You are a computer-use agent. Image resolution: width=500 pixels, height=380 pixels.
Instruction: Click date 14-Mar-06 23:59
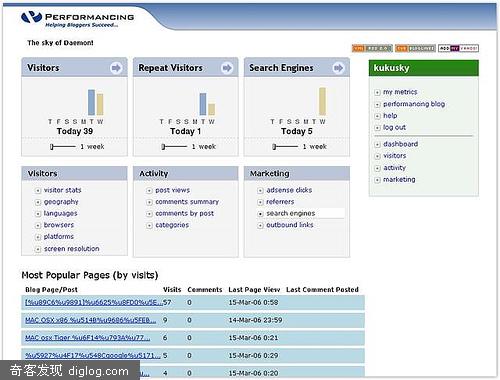(x=255, y=320)
